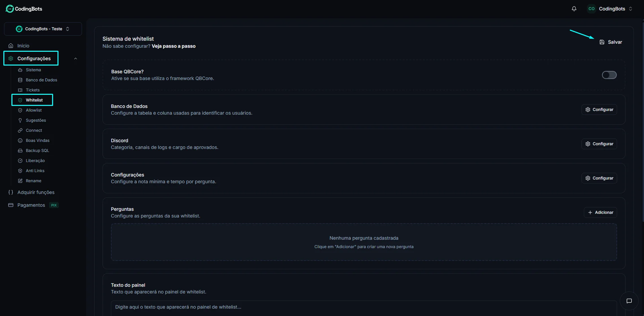The image size is (644, 316).
Task: Click the Rename edit icon
Action: [x=20, y=181]
